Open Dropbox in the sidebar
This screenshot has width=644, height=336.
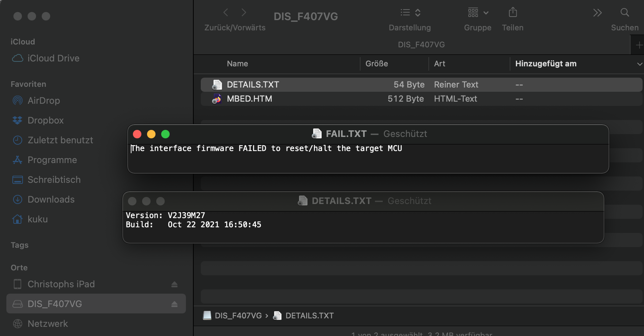point(46,120)
